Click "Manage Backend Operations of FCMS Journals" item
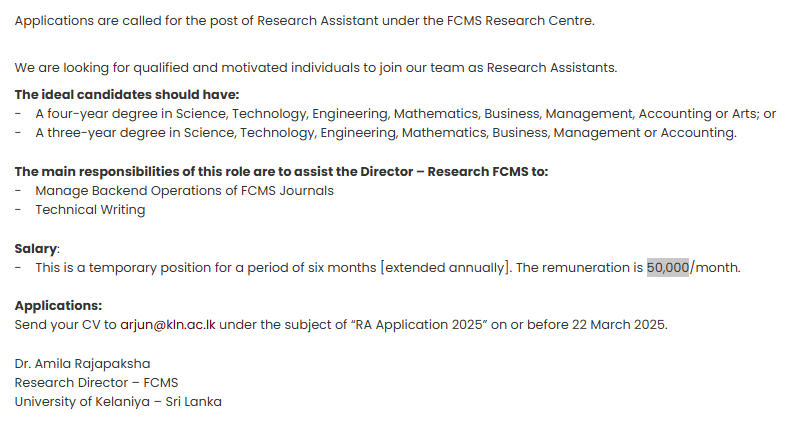799x426 pixels. pos(184,190)
